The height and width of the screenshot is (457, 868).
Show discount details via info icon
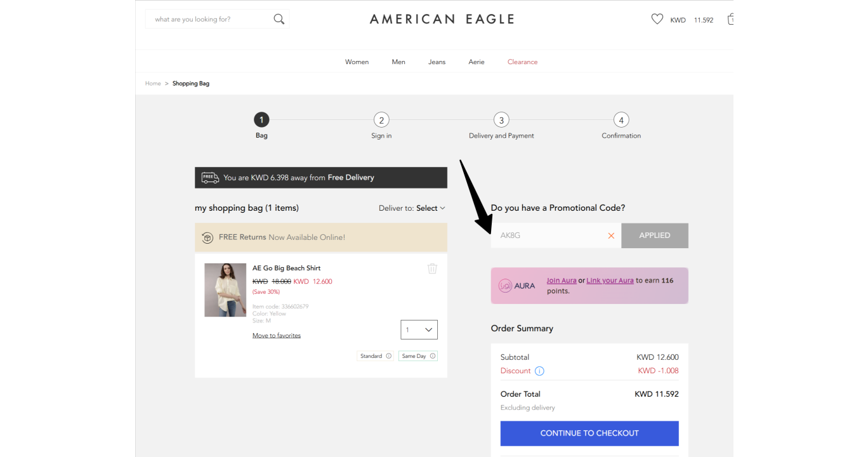[539, 371]
